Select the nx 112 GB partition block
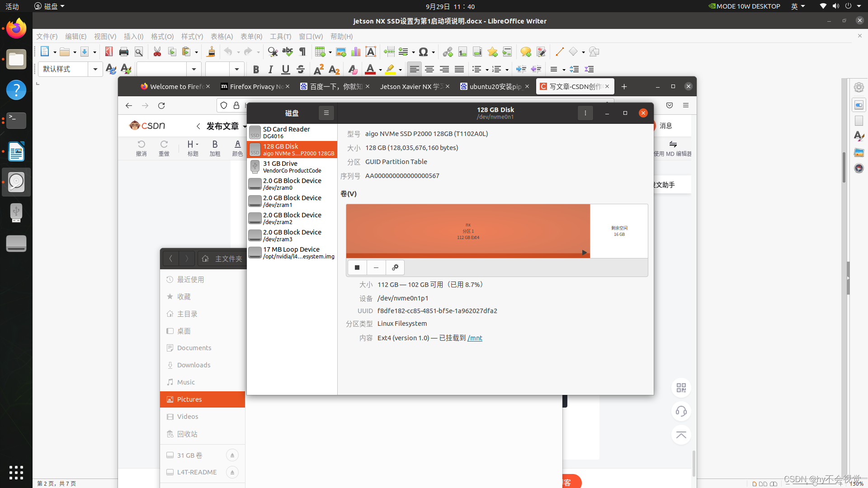Viewport: 868px width, 488px height. pos(468,230)
